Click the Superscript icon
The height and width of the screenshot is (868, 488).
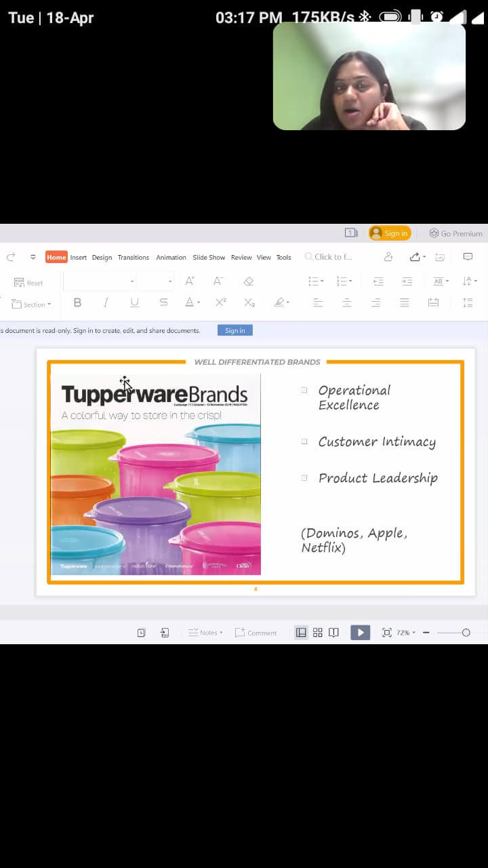pos(220,302)
